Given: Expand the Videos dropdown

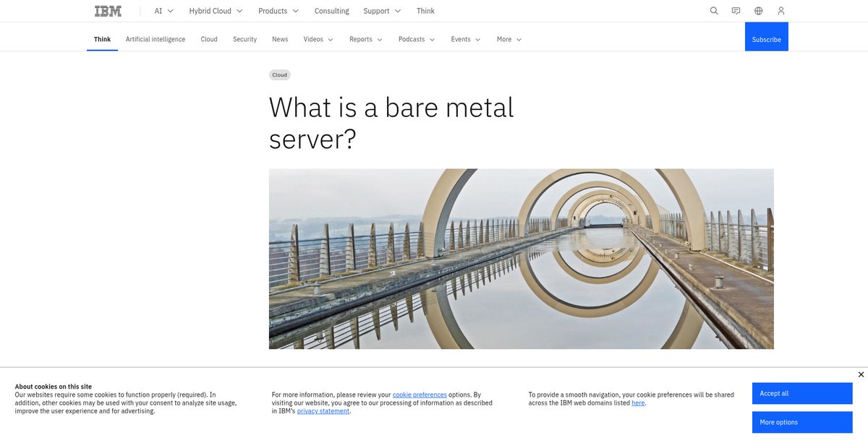Looking at the screenshot, I should [x=318, y=39].
